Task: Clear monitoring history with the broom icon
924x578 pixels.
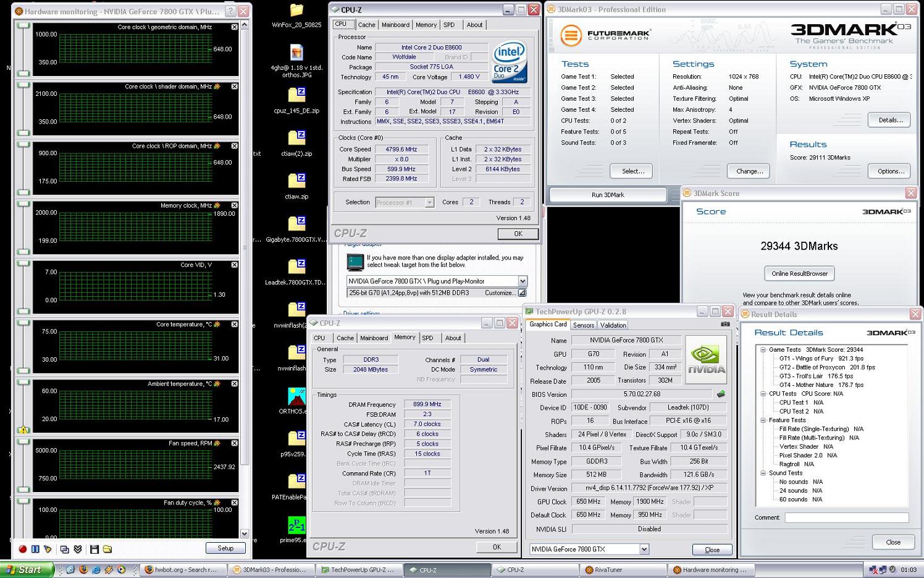Action: (x=48, y=549)
